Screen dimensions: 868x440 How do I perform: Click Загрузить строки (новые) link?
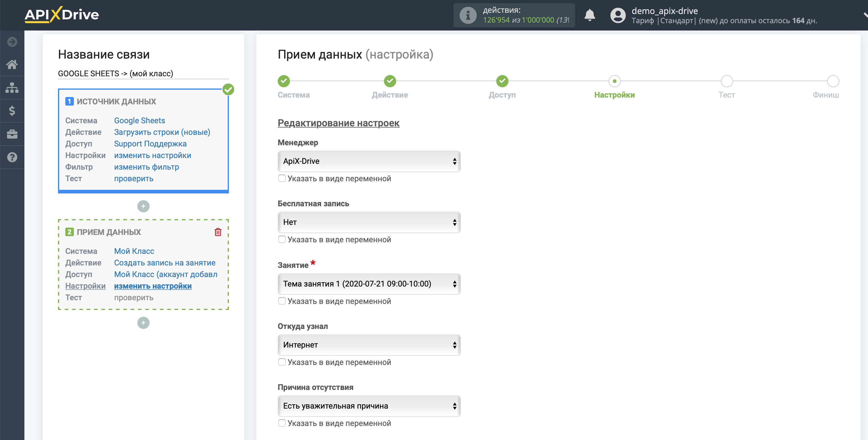pos(162,132)
